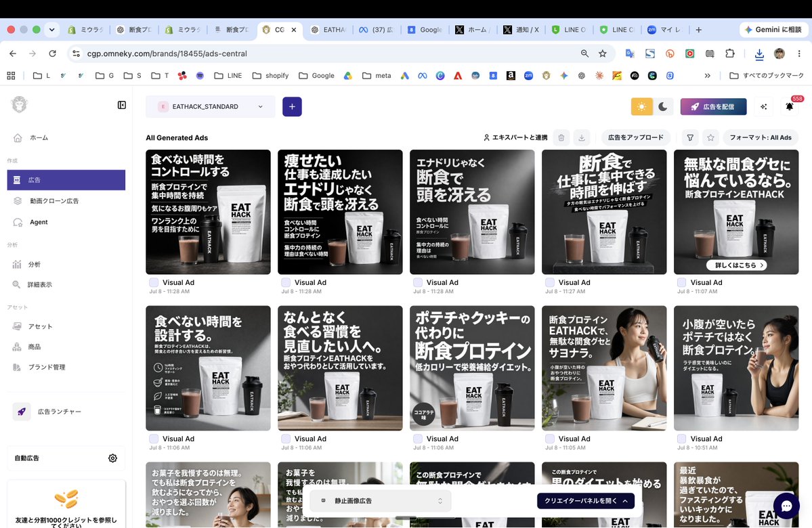Viewport: 812px width, 528px height.
Task: Open アセット in sidebar
Action: pyautogui.click(x=66, y=326)
